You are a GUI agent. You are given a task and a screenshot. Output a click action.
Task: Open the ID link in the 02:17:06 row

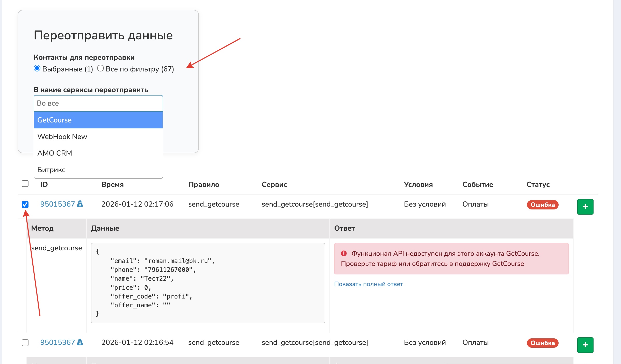click(57, 204)
